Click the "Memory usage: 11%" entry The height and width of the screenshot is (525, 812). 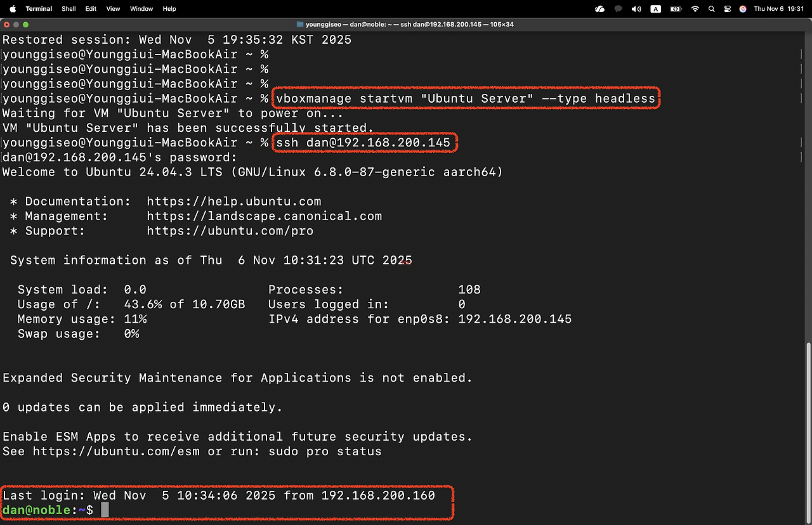(82, 319)
